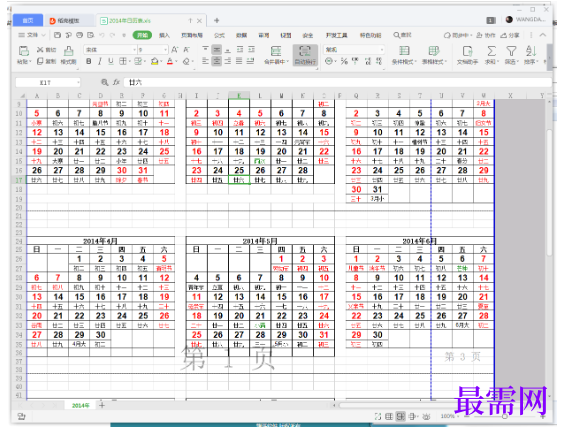Click the yellow fill color bucket
The image size is (566, 432).
tap(154, 61)
